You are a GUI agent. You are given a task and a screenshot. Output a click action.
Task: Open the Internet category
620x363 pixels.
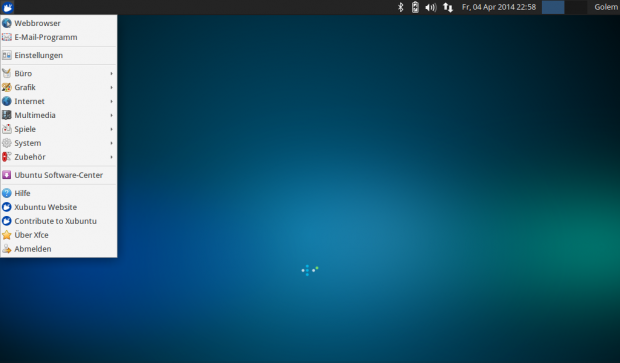[59, 101]
